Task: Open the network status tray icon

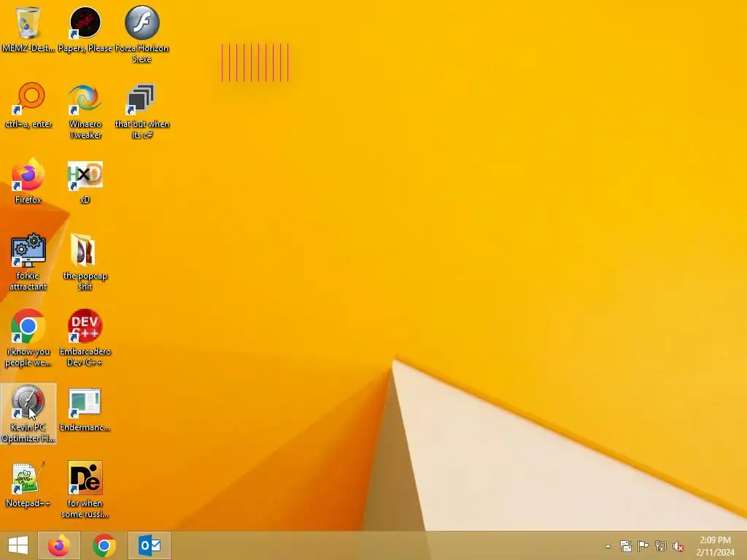Action: tap(660, 546)
